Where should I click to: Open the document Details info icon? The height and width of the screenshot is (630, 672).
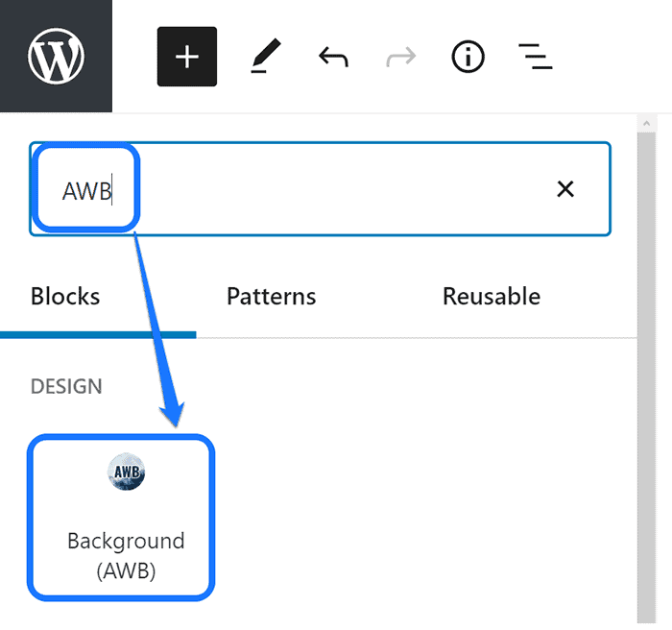[468, 58]
